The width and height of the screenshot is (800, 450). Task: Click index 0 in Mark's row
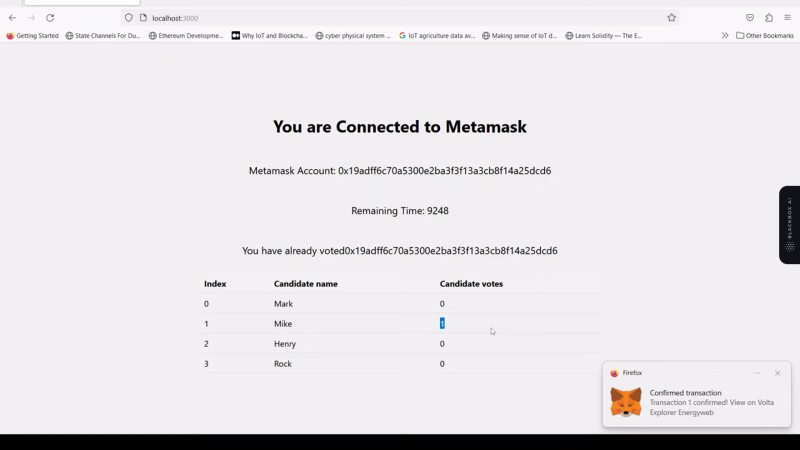206,304
